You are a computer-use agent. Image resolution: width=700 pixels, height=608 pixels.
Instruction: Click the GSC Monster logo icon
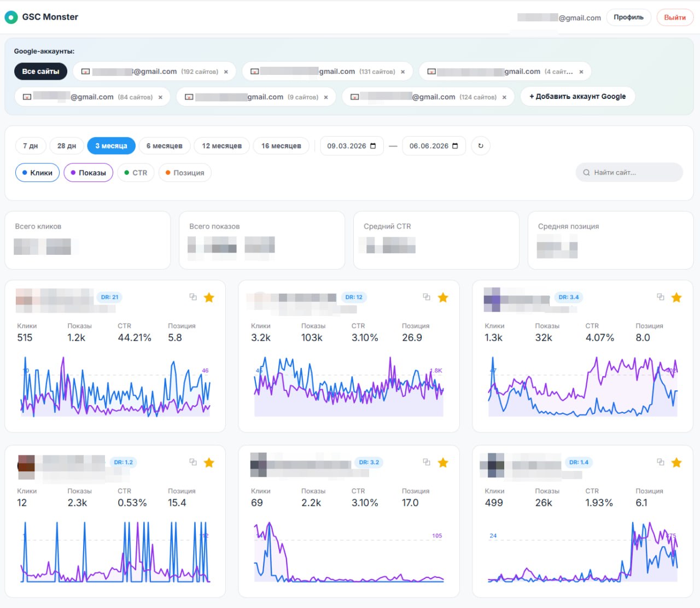[11, 17]
